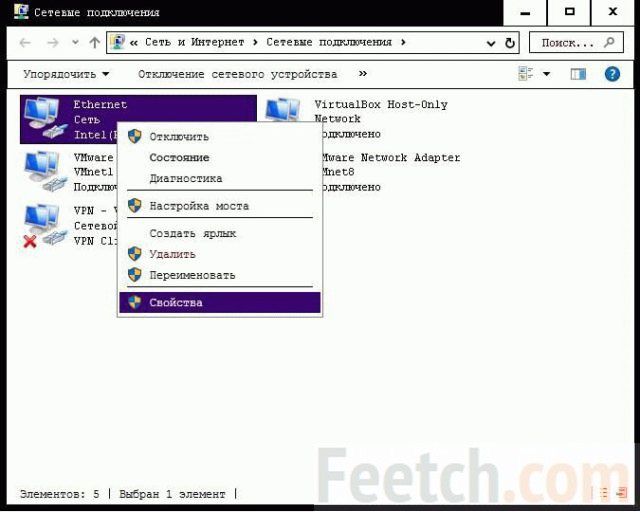
Task: Close the 'Сетевые подключения' window
Action: pyautogui.click(x=613, y=12)
